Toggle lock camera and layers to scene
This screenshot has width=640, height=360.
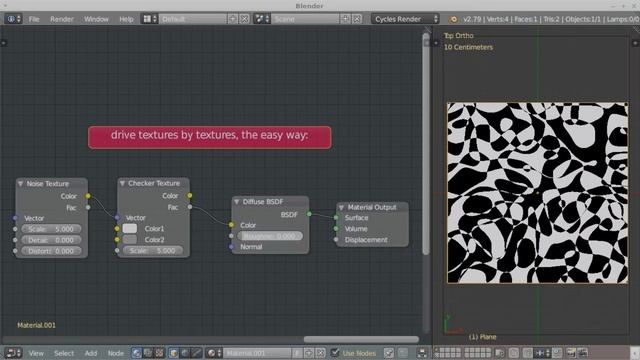500,353
